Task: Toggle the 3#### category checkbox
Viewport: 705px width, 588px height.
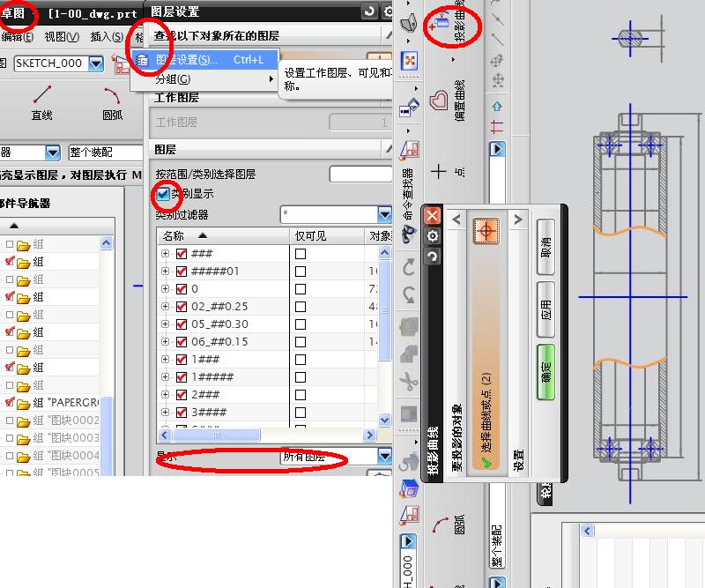Action: (182, 413)
